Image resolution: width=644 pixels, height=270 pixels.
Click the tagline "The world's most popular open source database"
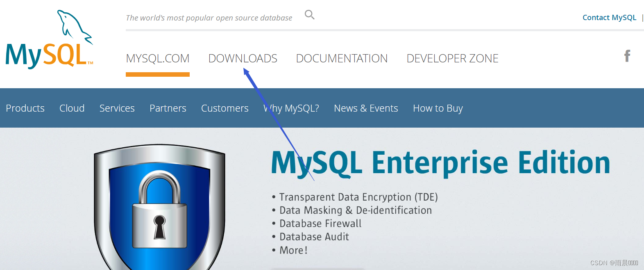click(x=209, y=18)
